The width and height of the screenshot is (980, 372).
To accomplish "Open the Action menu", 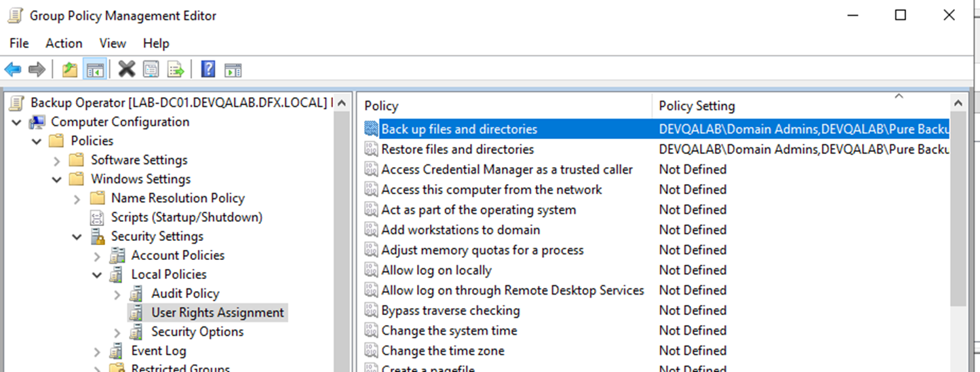I will click(x=64, y=43).
